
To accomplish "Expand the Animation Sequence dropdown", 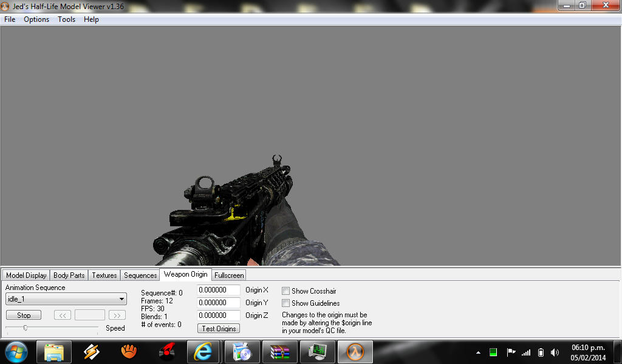I will [x=66, y=298].
